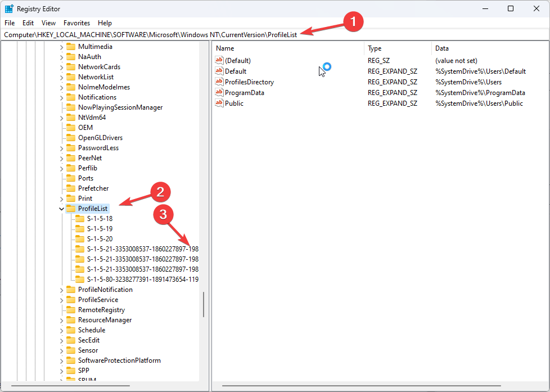Click the ProgramData value icon
This screenshot has width=550, height=392.
coord(219,93)
